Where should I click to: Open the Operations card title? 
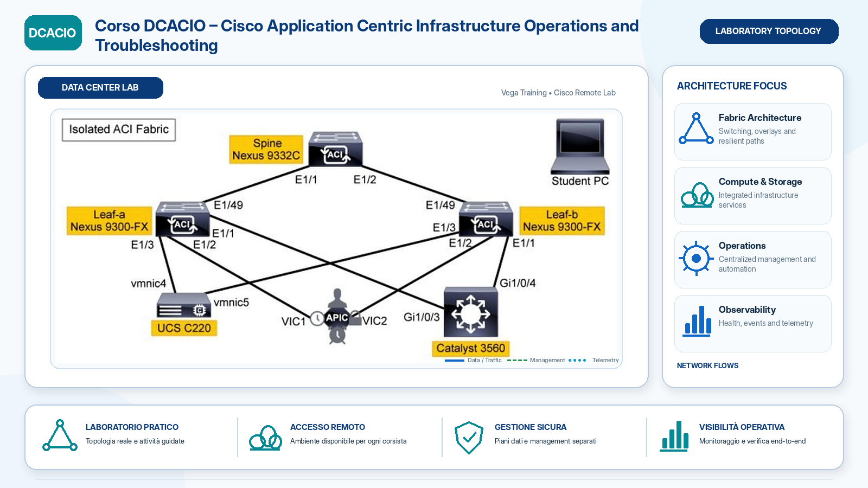coord(742,246)
